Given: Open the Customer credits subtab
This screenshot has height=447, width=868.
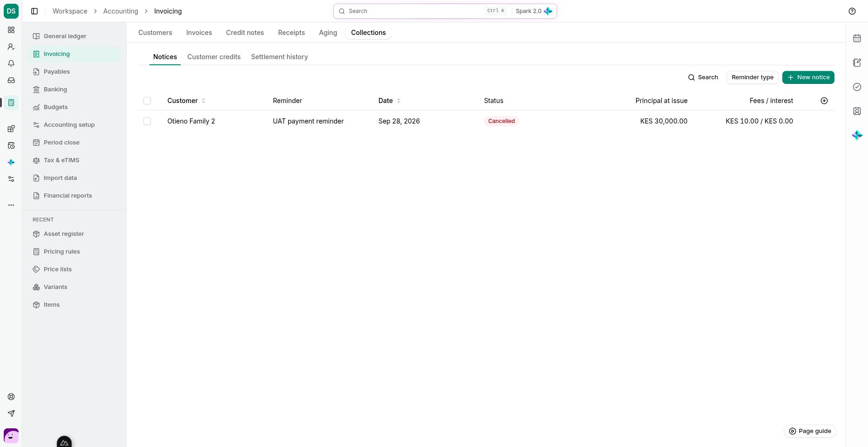Looking at the screenshot, I should click(x=214, y=57).
